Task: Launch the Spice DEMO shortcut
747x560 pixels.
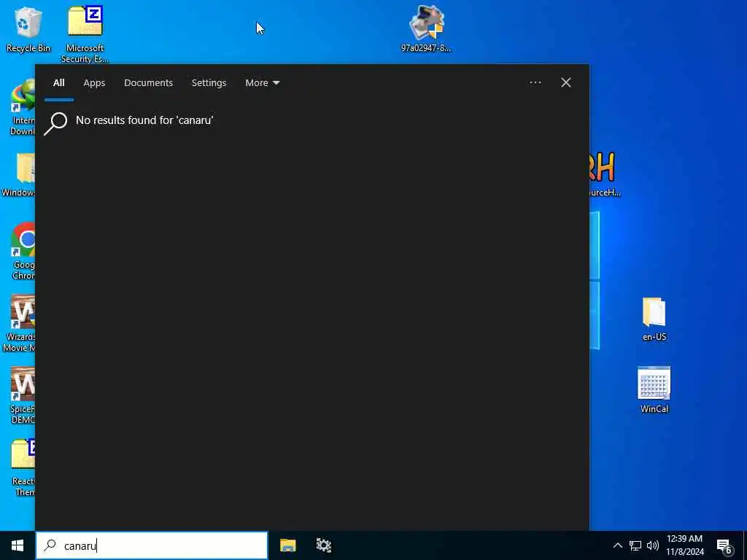Action: 23,395
